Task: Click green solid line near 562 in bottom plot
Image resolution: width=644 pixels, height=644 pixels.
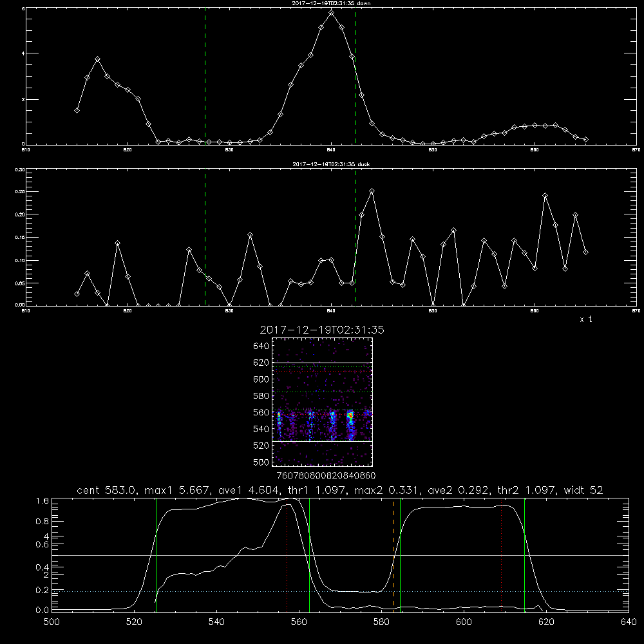Action: pos(309,555)
